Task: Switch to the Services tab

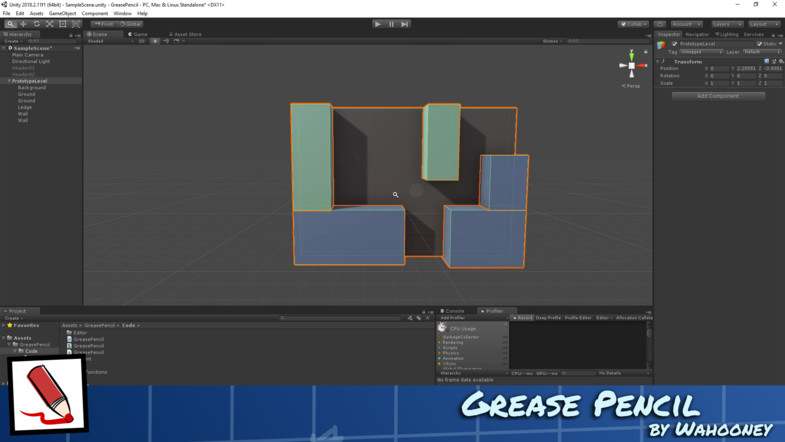Action: 753,35
